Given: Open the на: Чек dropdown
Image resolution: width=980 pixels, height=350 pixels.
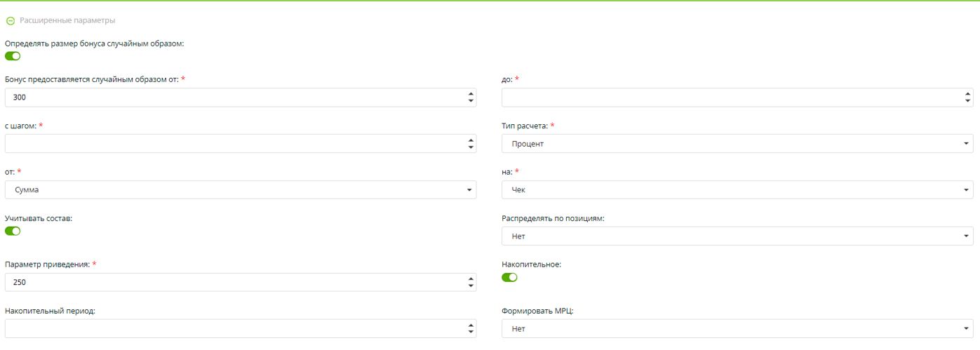Looking at the screenshot, I should point(737,190).
